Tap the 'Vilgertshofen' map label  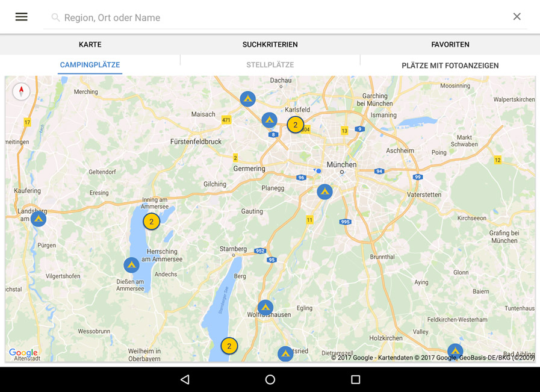tap(63, 276)
